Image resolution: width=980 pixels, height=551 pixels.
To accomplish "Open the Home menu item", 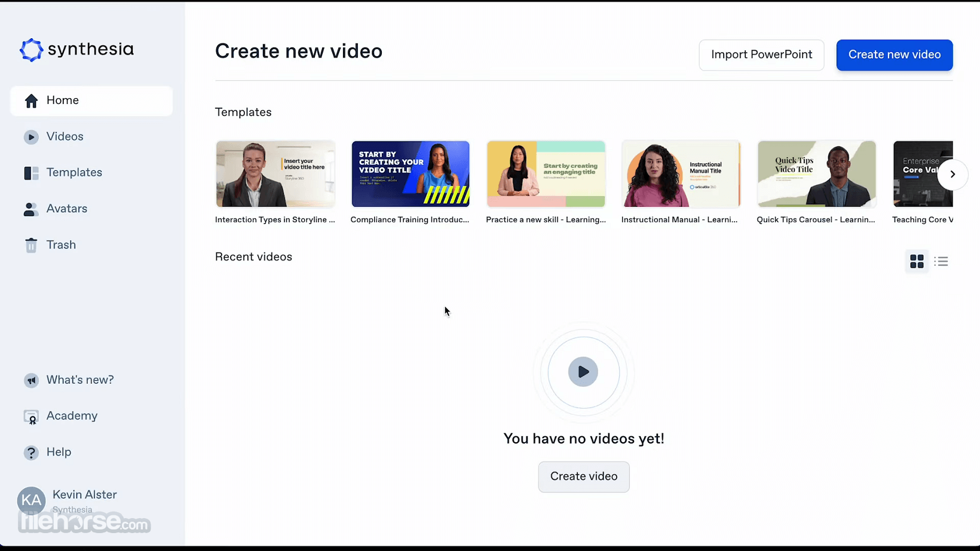I will pos(91,100).
